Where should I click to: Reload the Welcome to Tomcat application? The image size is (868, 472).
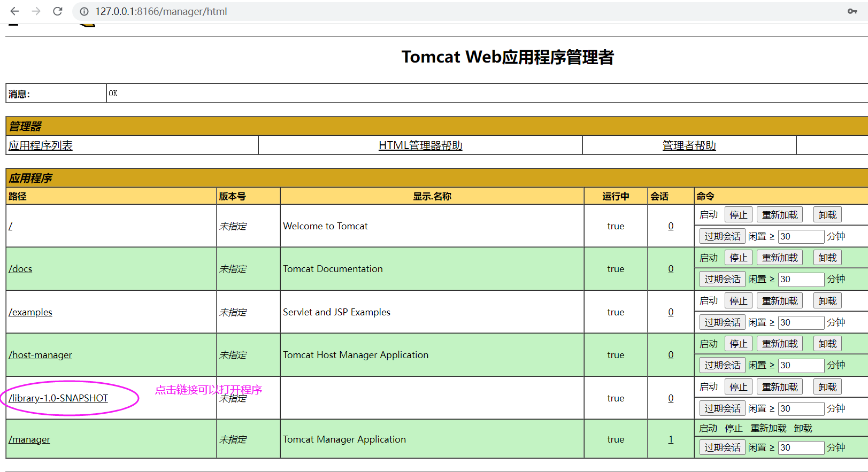point(780,215)
